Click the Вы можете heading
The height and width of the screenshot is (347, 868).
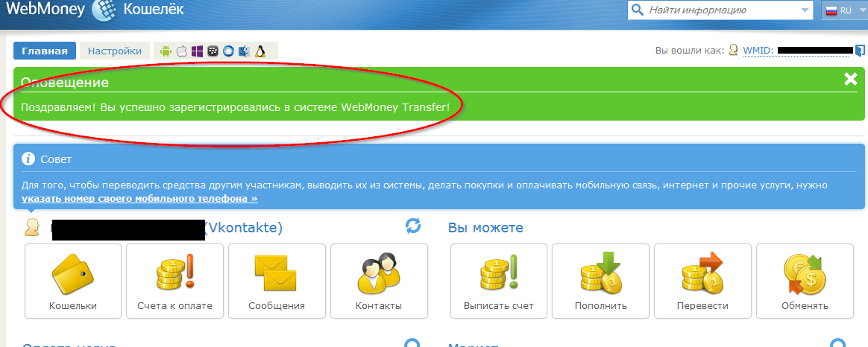click(x=485, y=228)
